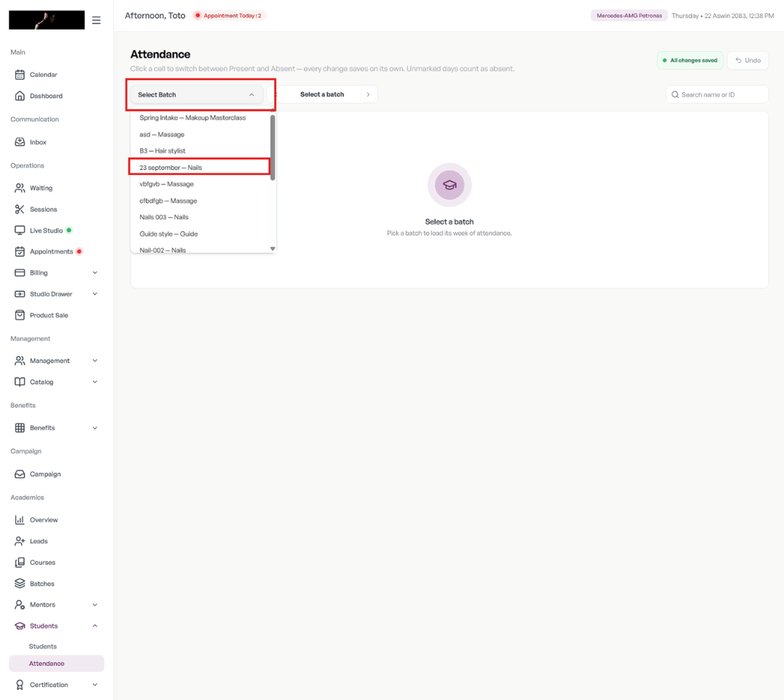784x700 pixels.
Task: Open the Students sub-item link
Action: click(43, 646)
